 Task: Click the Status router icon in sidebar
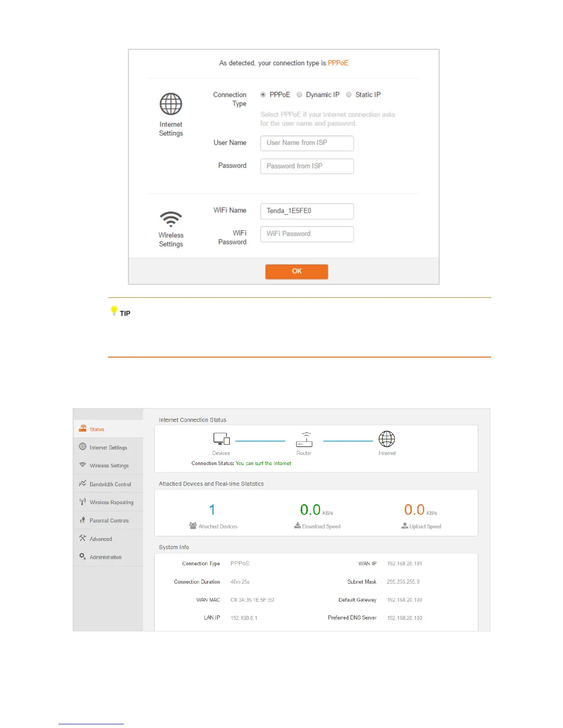point(83,428)
